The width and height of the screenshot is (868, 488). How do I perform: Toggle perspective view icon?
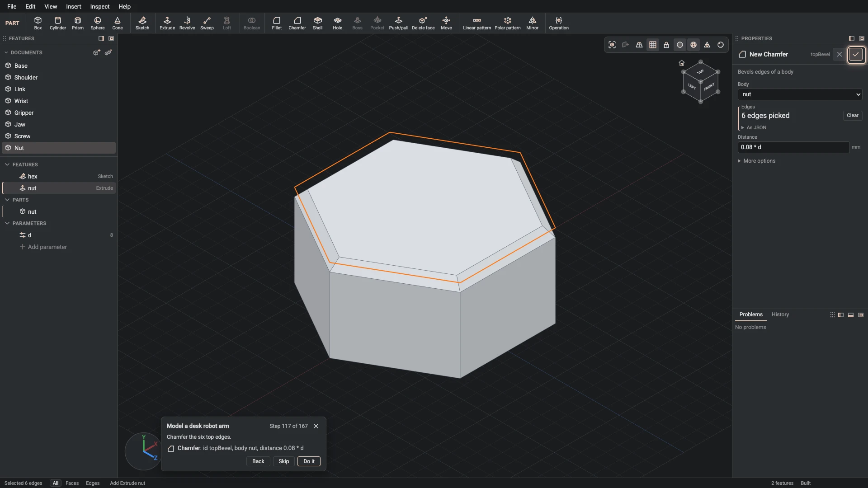(639, 45)
